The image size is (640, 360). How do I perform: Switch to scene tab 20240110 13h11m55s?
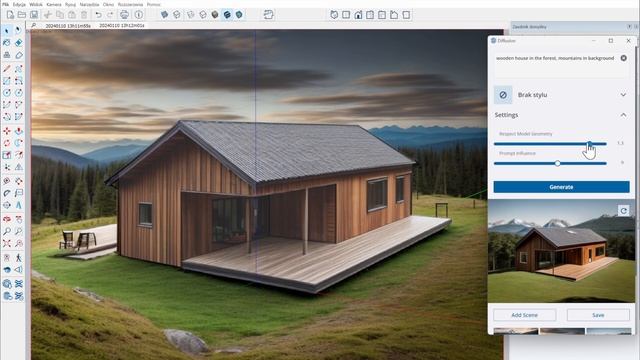tap(68, 25)
